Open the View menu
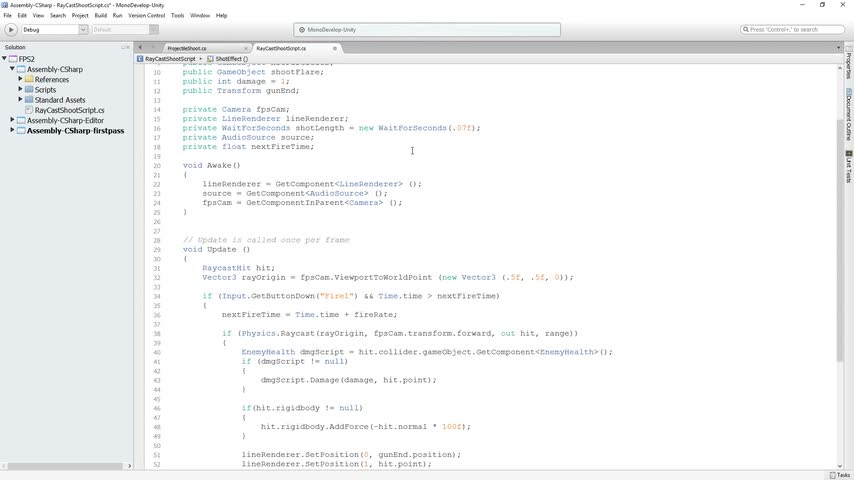 point(38,15)
